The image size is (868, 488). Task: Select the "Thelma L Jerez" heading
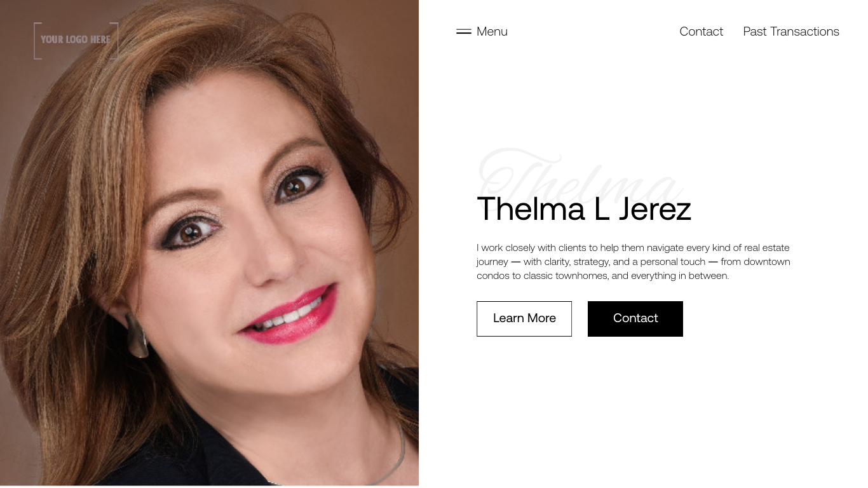tap(584, 208)
